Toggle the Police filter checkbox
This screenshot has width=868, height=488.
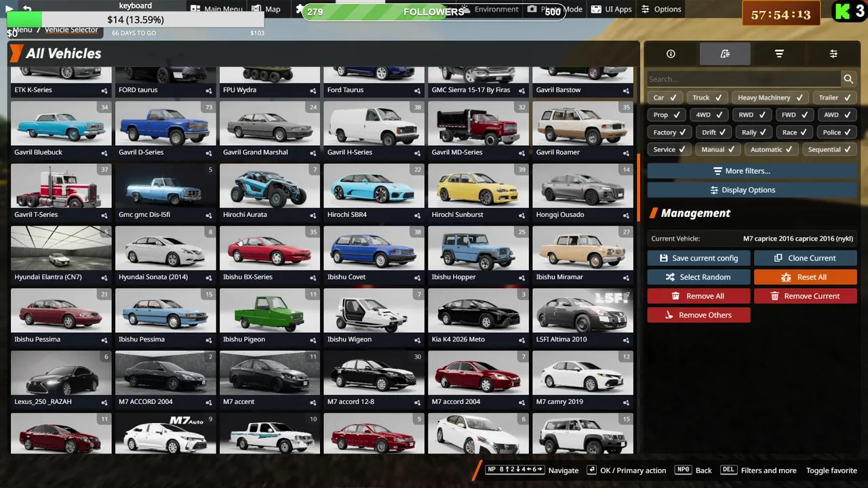[x=836, y=133]
